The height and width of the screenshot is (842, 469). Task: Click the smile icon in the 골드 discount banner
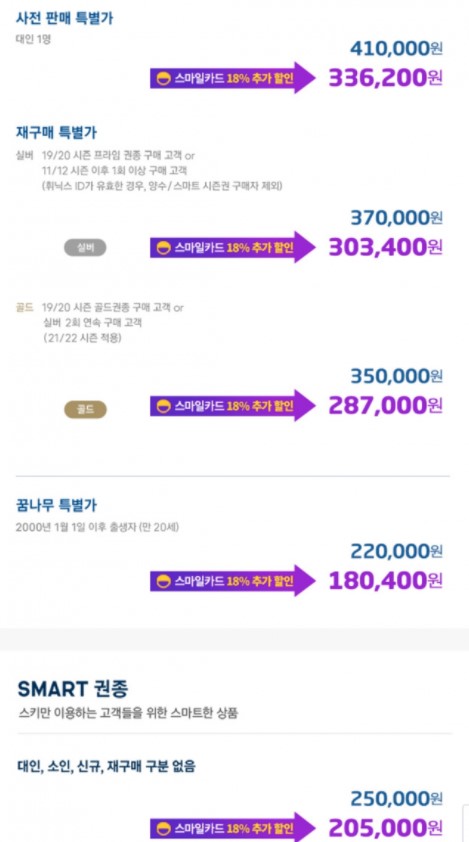[163, 406]
